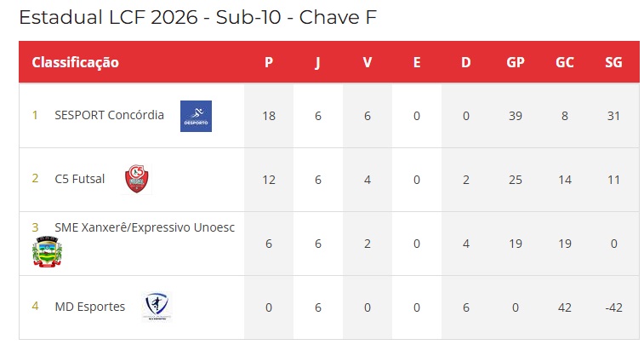This screenshot has width=644, height=356.
Task: Click the V wins column header
Action: click(x=368, y=62)
